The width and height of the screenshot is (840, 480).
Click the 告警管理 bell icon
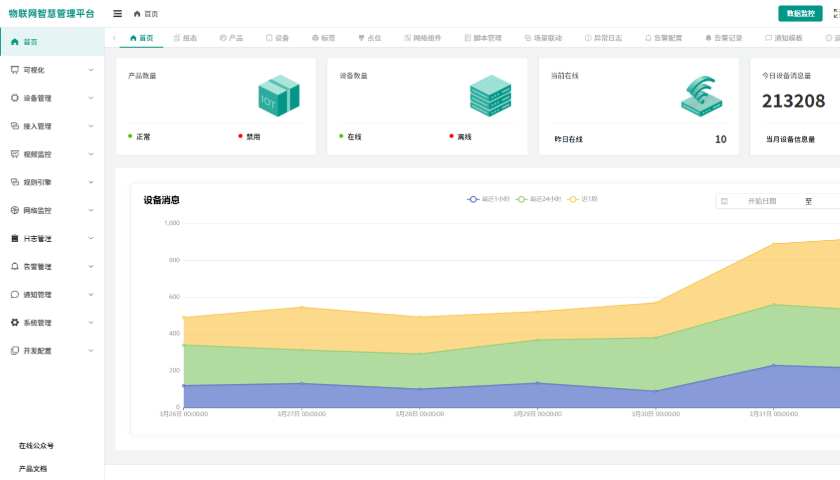pos(14,267)
